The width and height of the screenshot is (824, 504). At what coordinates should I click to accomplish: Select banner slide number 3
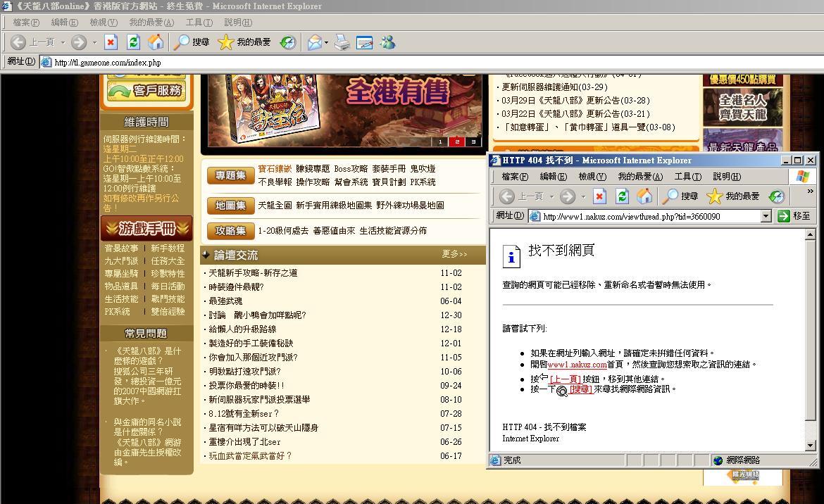tap(473, 141)
